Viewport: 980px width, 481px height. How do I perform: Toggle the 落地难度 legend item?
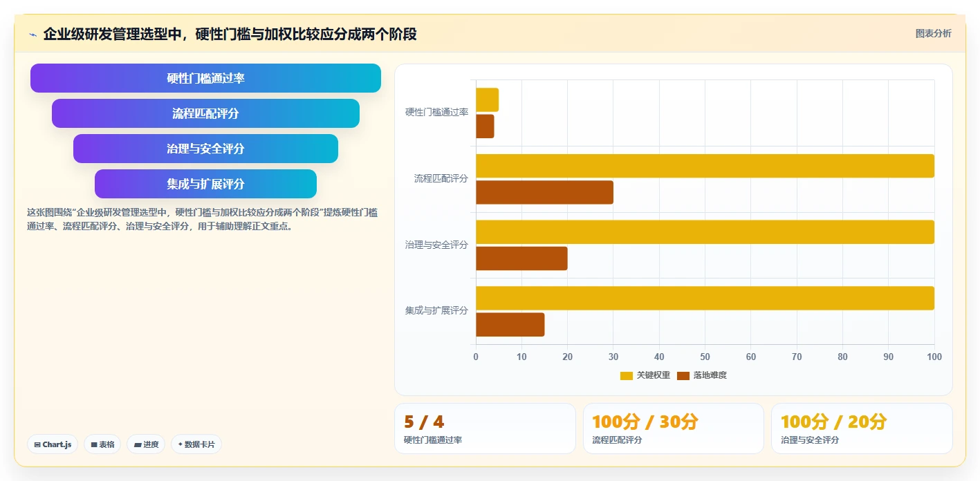(702, 375)
